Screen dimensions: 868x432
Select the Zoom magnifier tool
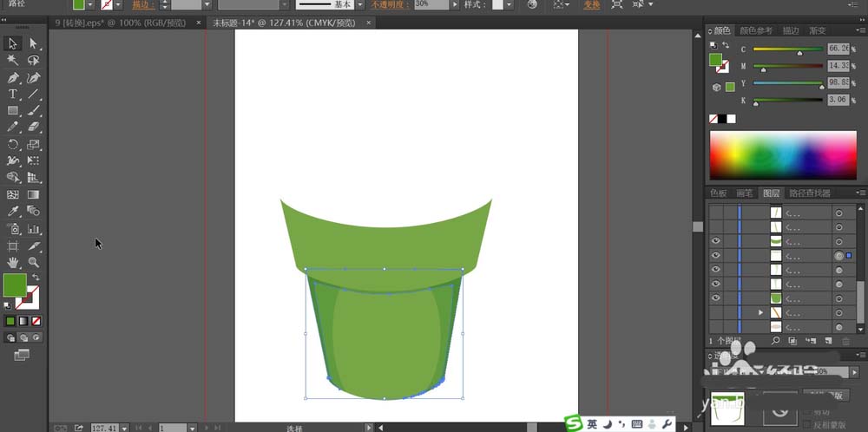pos(33,262)
